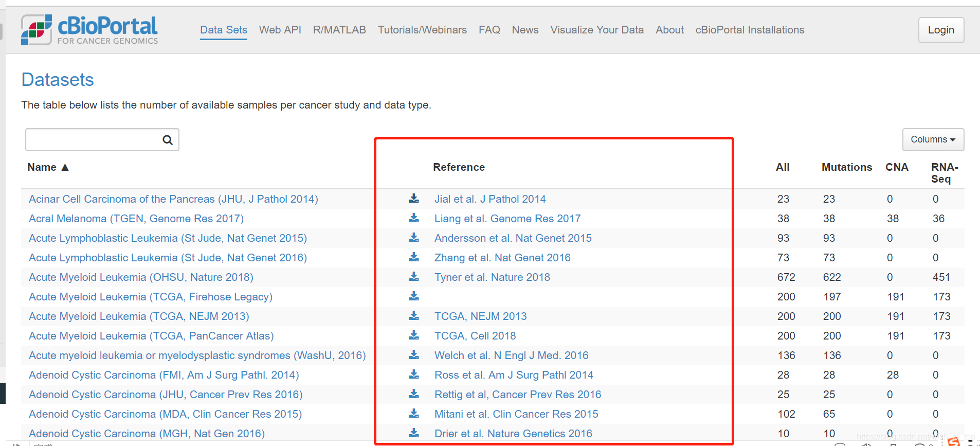Open Welch et al. N Engl J Med reference
The image size is (980, 446).
511,355
